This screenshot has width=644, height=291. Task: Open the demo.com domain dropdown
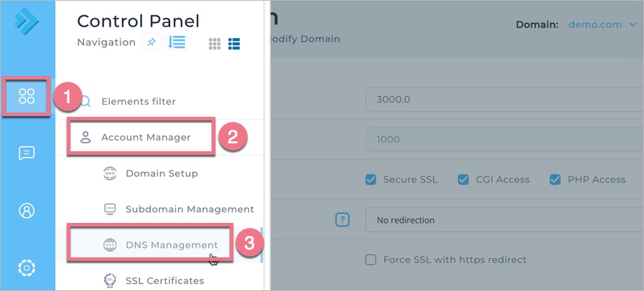tap(602, 24)
